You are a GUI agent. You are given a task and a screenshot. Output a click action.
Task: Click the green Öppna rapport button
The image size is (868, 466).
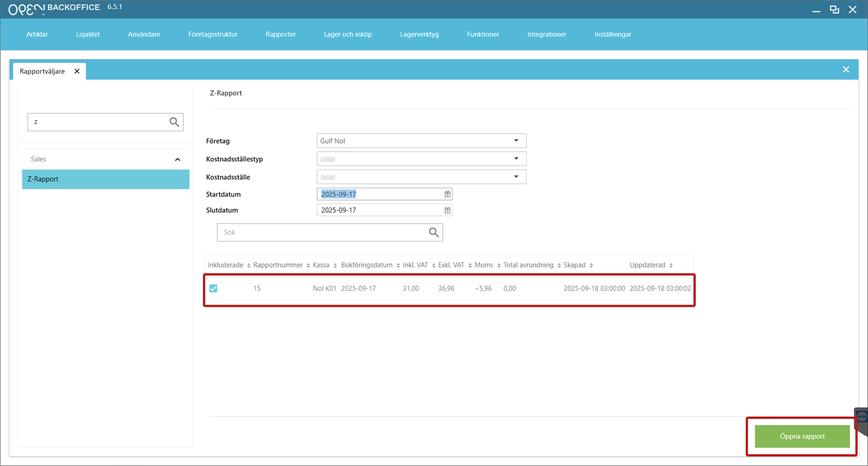[x=802, y=436]
